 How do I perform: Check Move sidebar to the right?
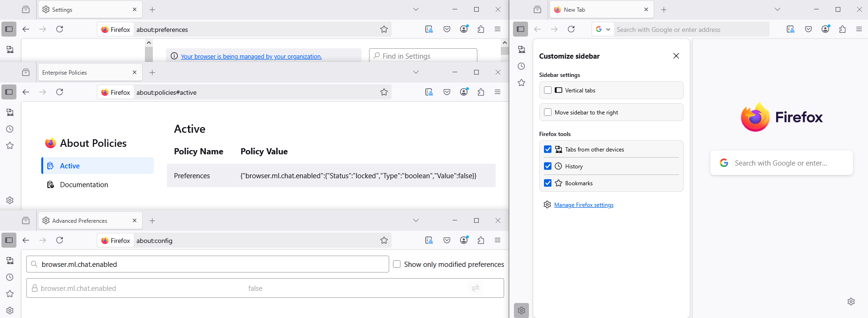tap(548, 112)
